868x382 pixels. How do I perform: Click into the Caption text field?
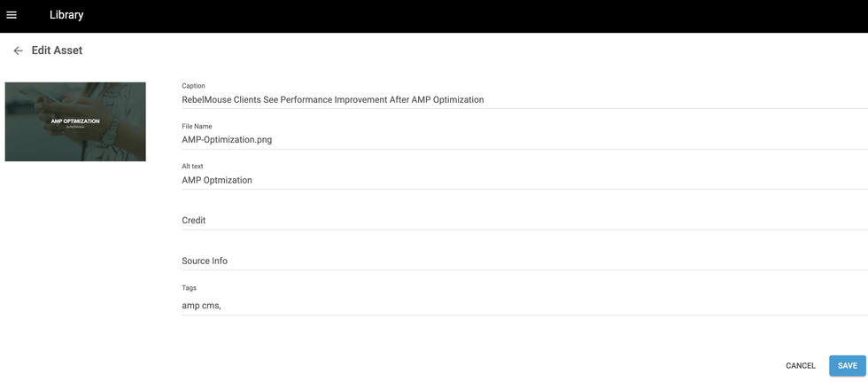pos(523,100)
